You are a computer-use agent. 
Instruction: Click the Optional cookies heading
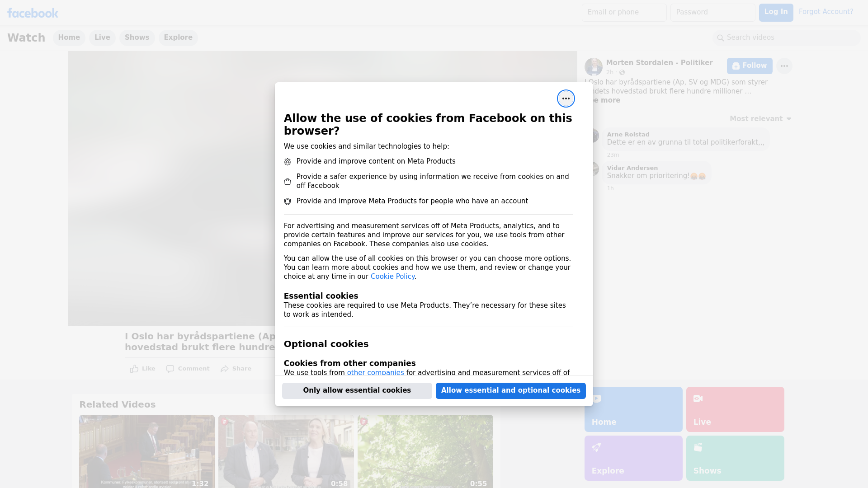pyautogui.click(x=326, y=344)
